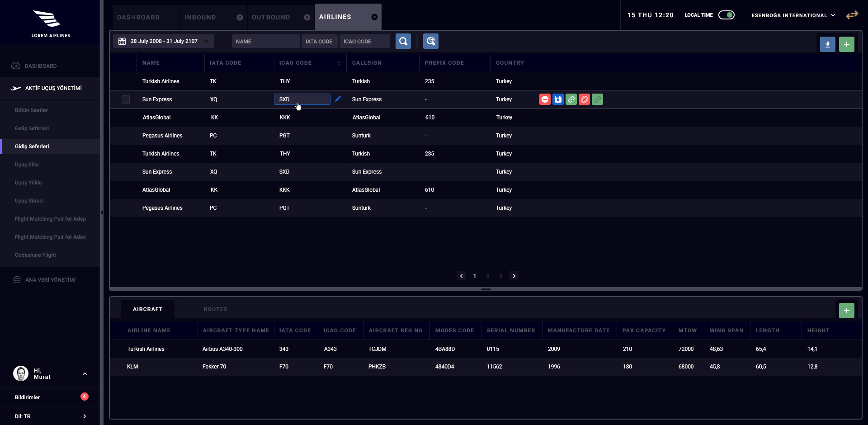
Task: Go to next page of airlines
Action: pyautogui.click(x=514, y=276)
